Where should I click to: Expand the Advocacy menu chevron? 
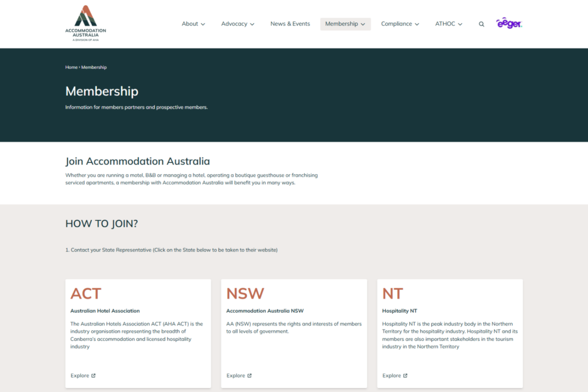pos(252,24)
